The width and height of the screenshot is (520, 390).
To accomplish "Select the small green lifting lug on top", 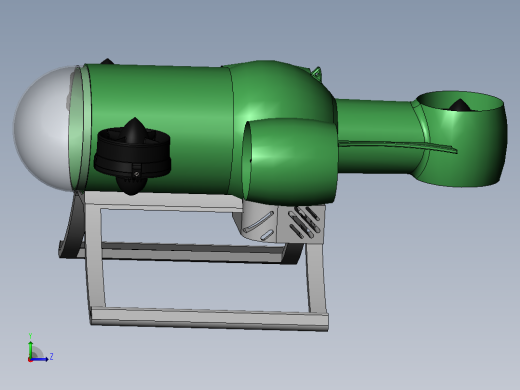I will pos(317,73).
